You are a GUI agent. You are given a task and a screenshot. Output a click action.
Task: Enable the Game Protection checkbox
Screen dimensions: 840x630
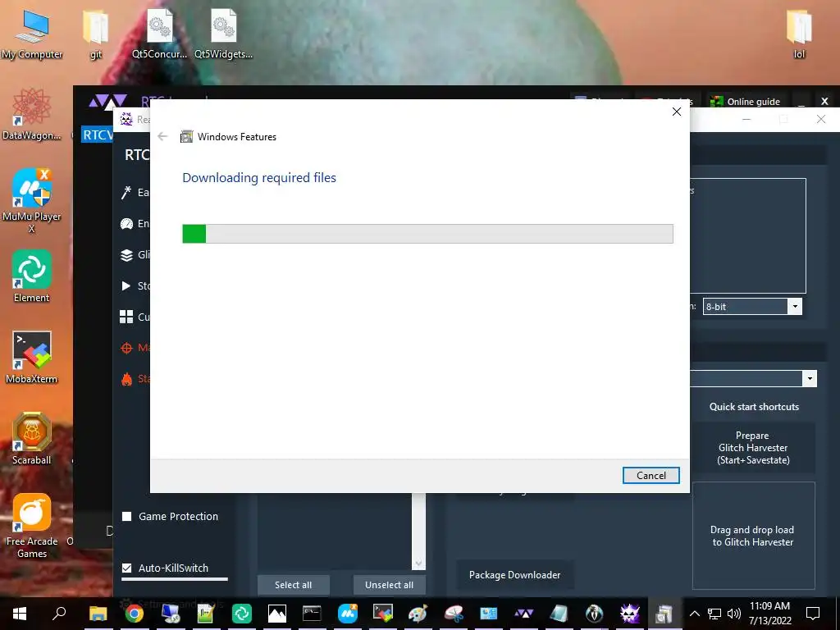coord(127,517)
